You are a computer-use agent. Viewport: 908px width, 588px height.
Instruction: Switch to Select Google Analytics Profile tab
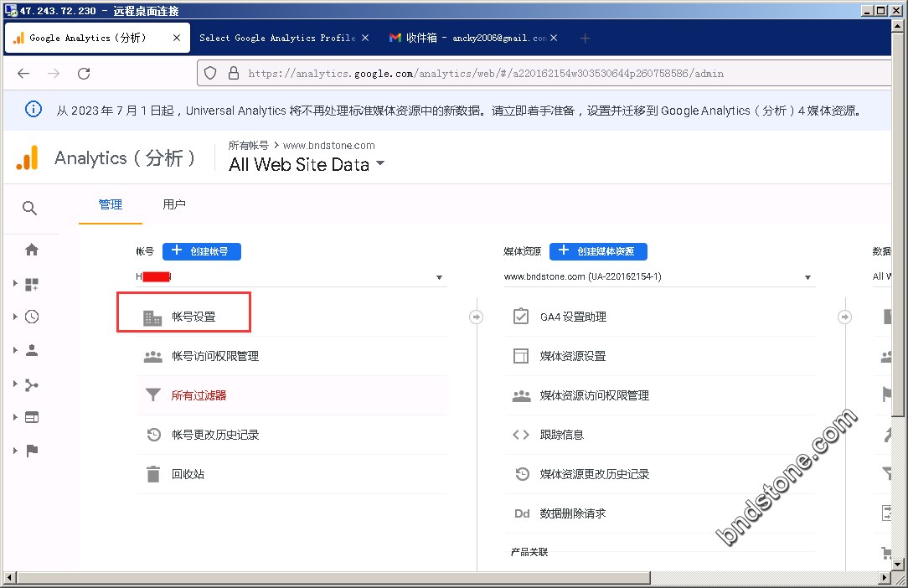point(277,38)
